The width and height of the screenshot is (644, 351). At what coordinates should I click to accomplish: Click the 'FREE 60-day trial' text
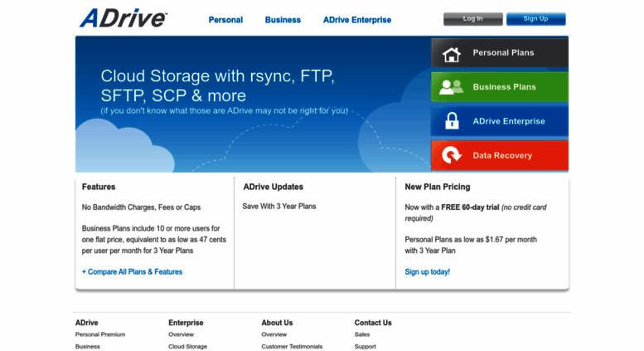(x=470, y=207)
